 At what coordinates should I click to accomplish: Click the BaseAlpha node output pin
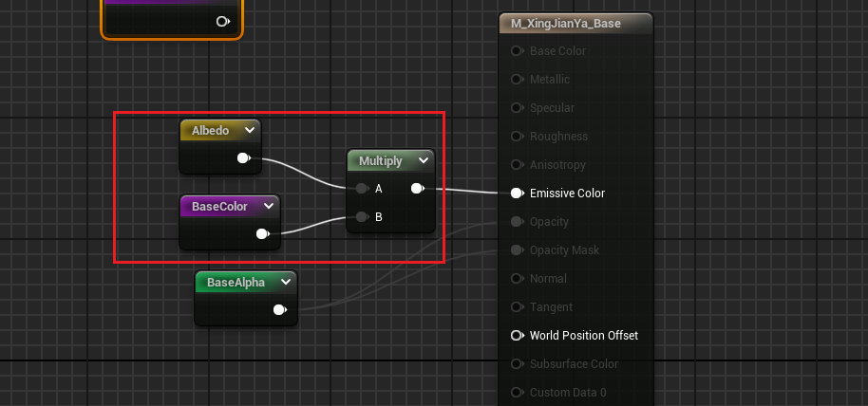(279, 309)
